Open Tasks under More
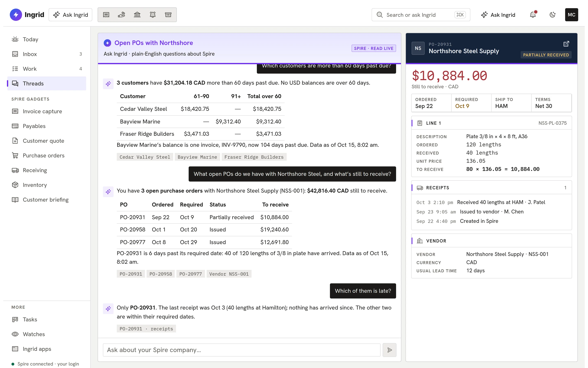 click(47, 320)
